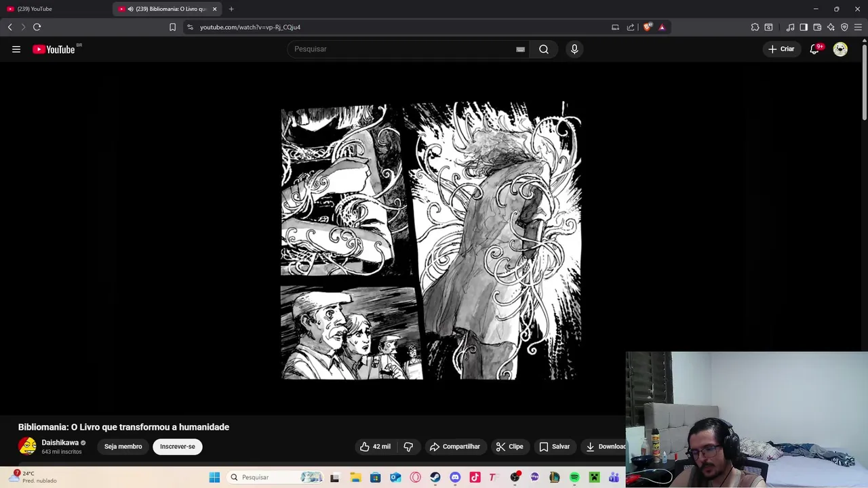Toggle the browser sidebar panel

point(804,27)
